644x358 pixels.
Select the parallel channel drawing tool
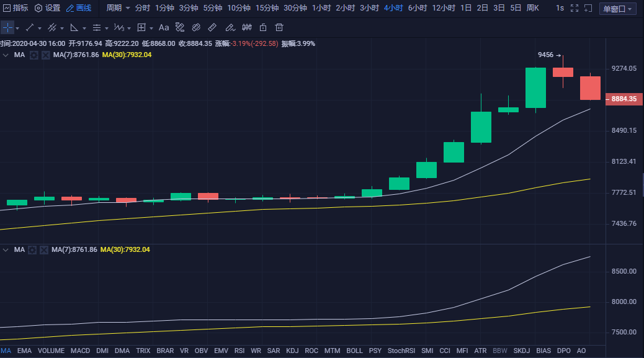51,27
